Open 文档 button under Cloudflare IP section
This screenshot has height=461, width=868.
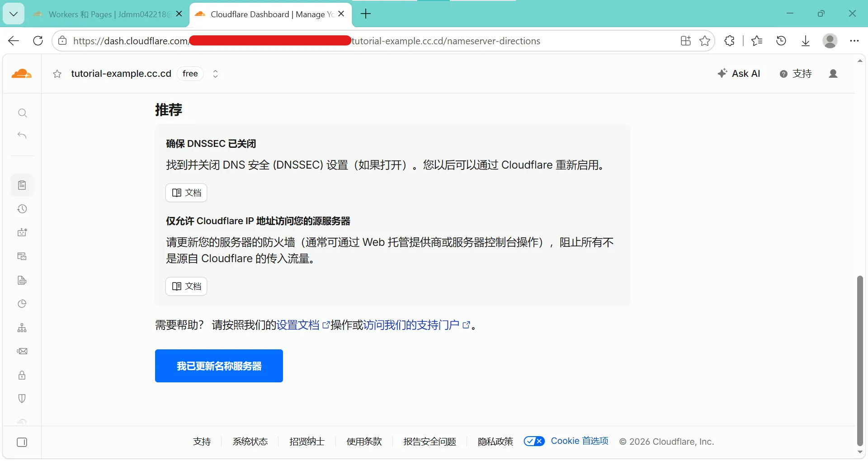point(186,286)
